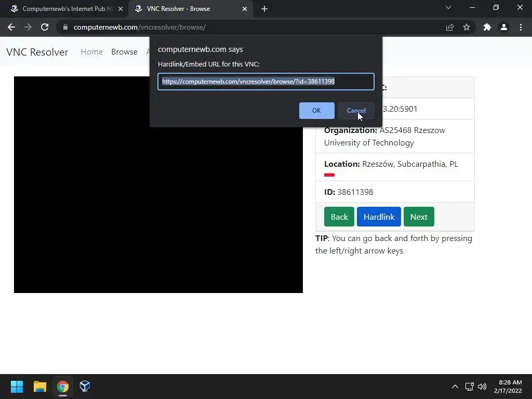Click the browser forward arrow
532x399 pixels.
(28, 27)
